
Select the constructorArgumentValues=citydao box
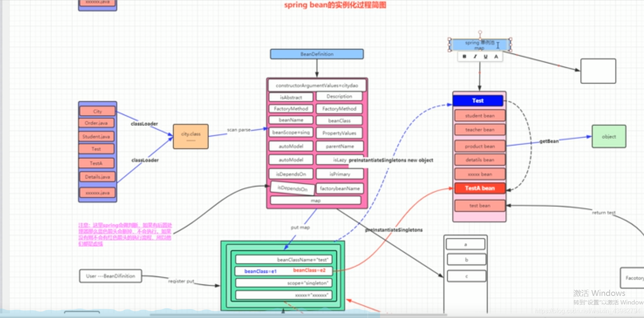click(317, 85)
